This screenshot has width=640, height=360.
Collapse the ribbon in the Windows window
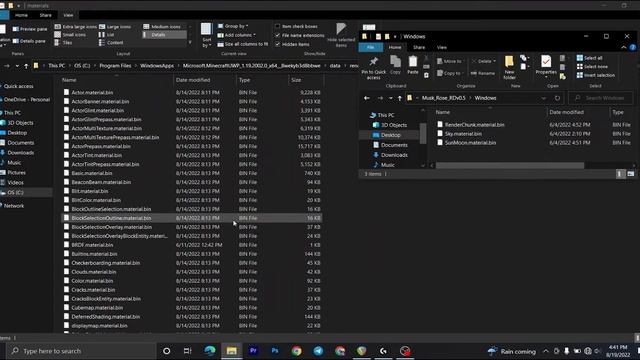click(x=624, y=47)
